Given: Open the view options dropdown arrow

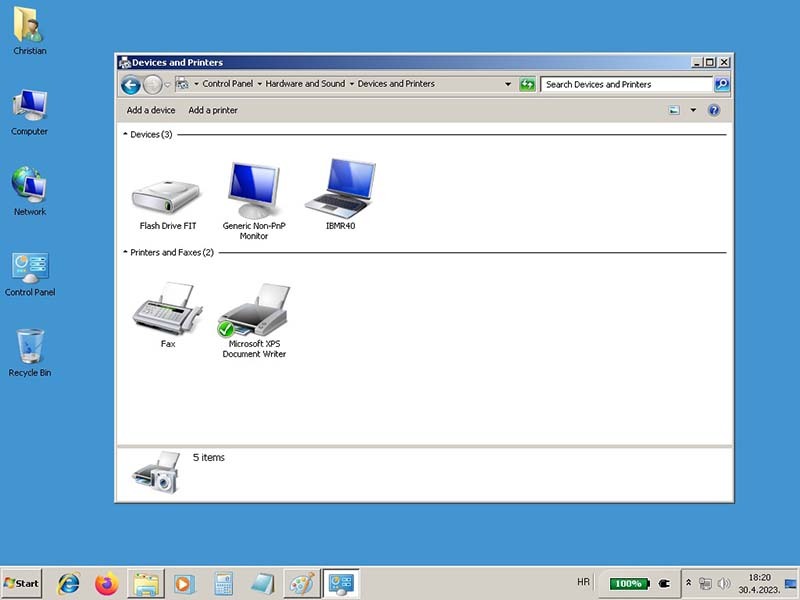Looking at the screenshot, I should coord(693,110).
